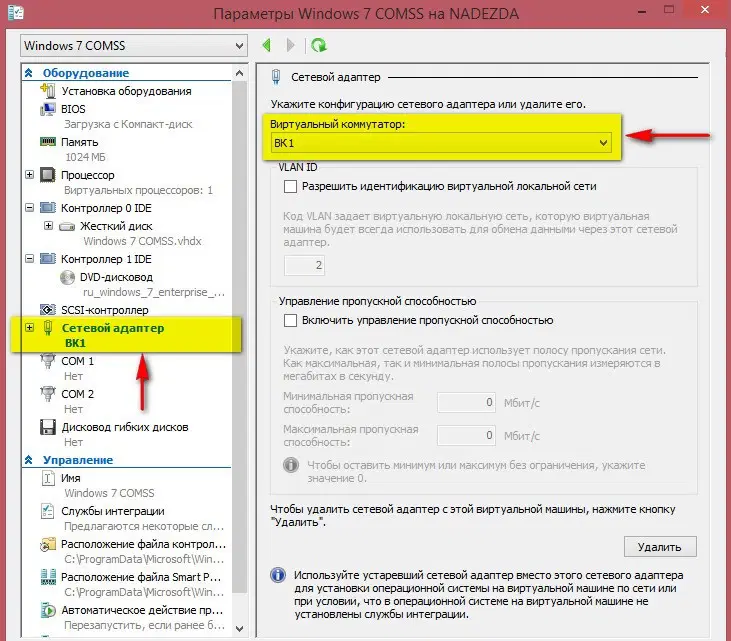The height and width of the screenshot is (641, 731).
Task: Click 'Загрузка с Компакт-диск' text
Action: [128, 124]
